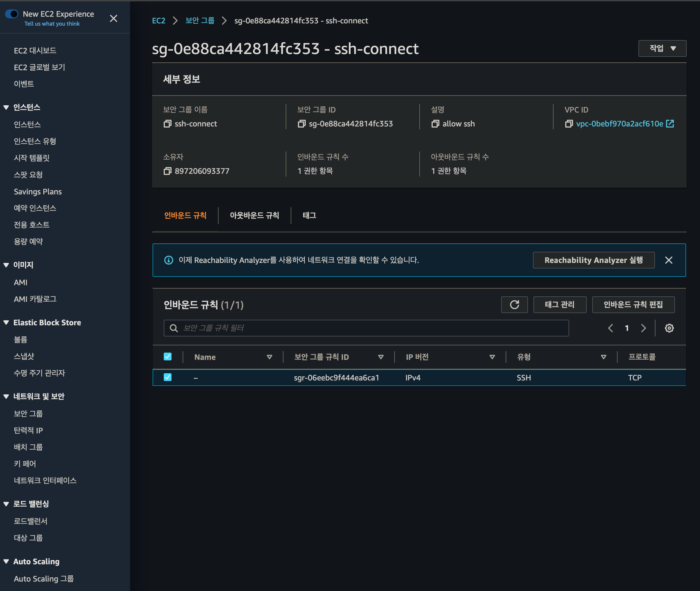Toggle the New EC2 Experience switch

12,14
